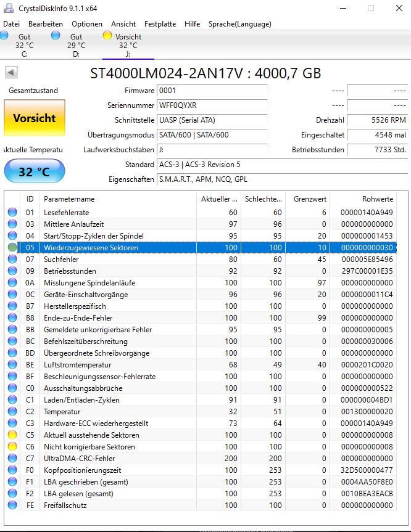
Task: Click status orb for Ausschaltungsabbrüche row
Action: coord(12,388)
